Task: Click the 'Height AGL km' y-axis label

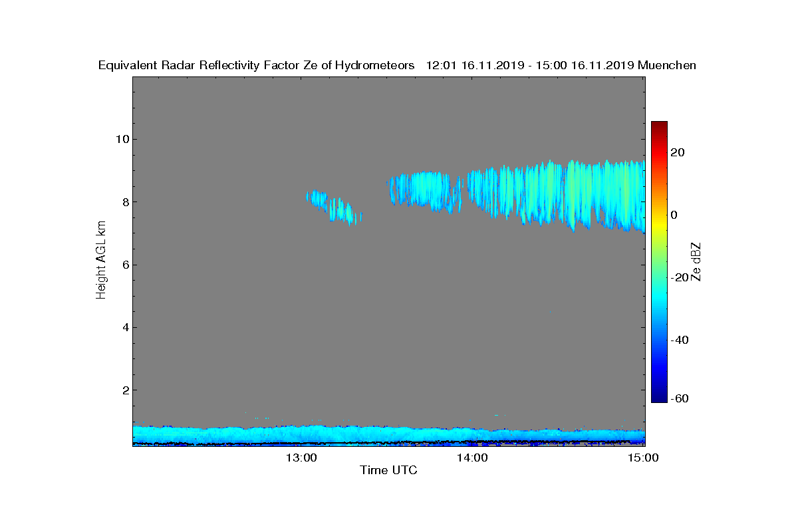Action: pos(101,261)
